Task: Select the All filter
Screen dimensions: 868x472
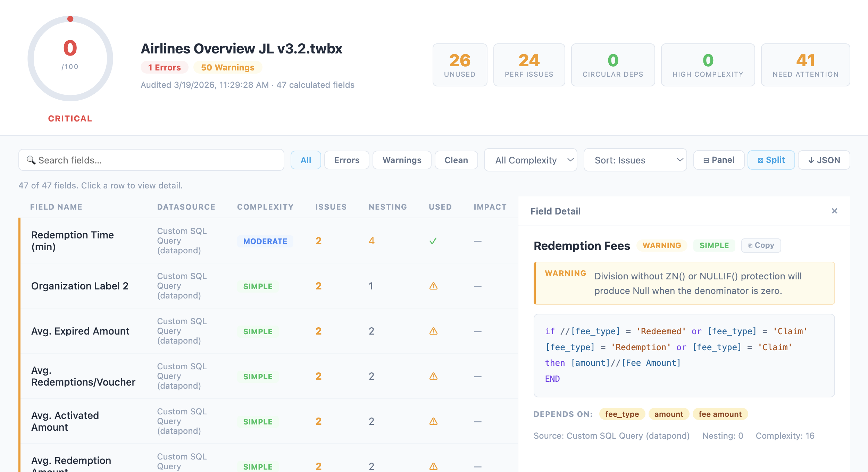Action: tap(306, 160)
